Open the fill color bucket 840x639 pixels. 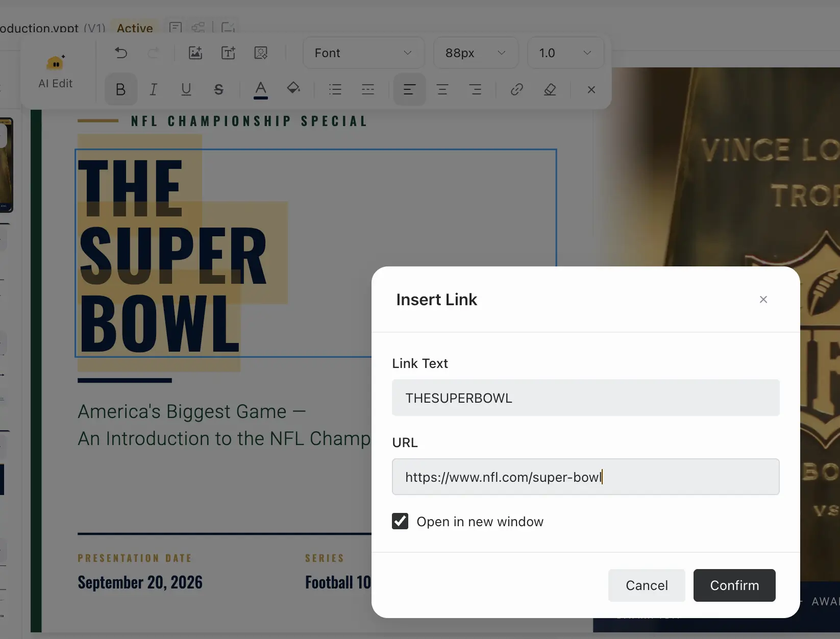pyautogui.click(x=293, y=88)
